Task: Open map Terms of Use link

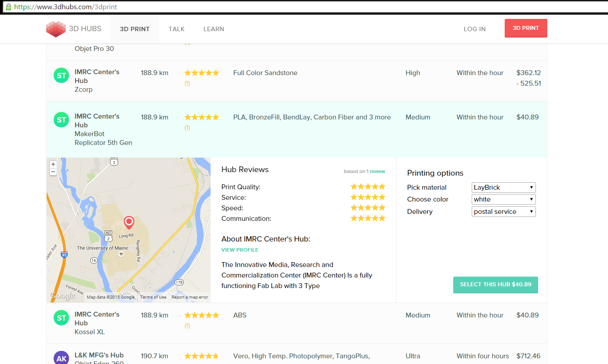Action: coord(153,297)
